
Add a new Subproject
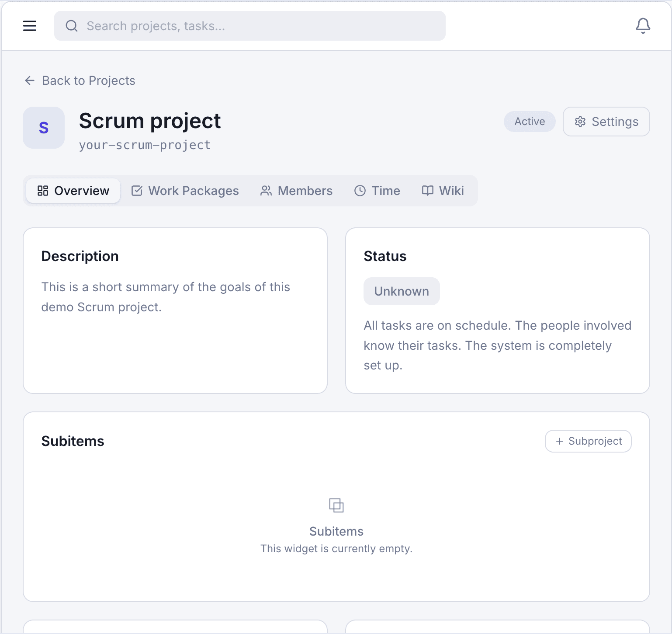pyautogui.click(x=588, y=441)
